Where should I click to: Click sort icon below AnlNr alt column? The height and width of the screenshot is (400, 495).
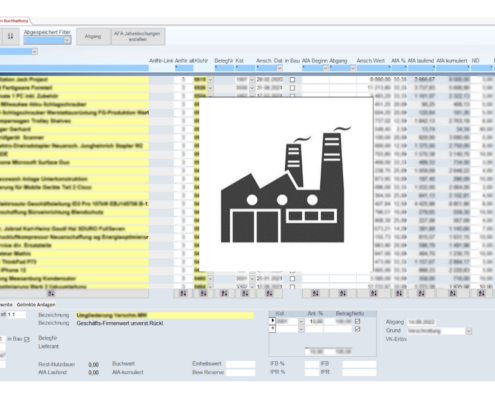pos(183,293)
